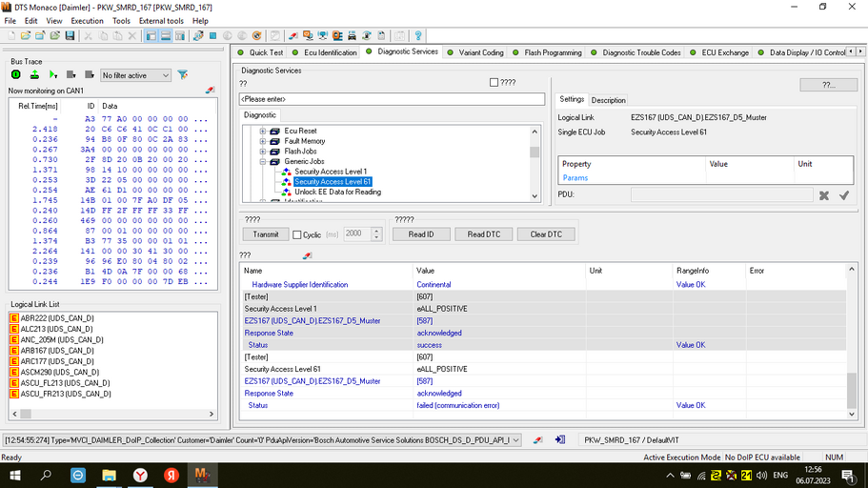
Task: Click eraser icon above the results table
Action: tap(307, 255)
